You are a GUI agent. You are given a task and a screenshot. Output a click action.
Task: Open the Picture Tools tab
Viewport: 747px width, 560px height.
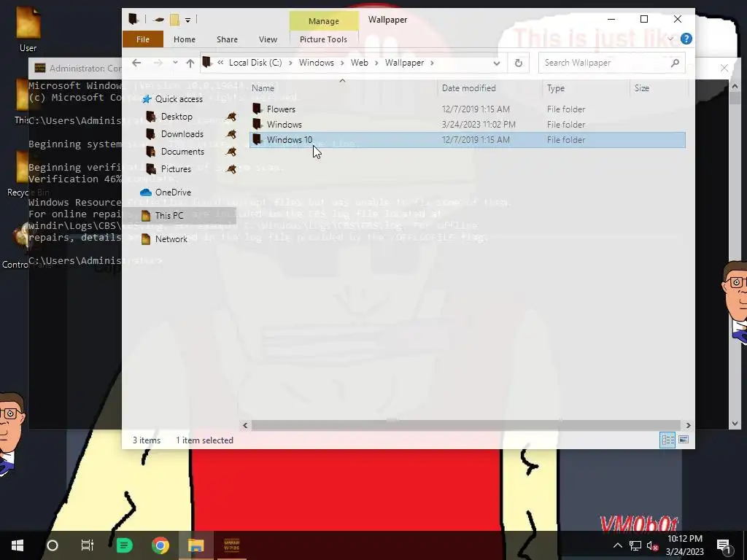323,39
